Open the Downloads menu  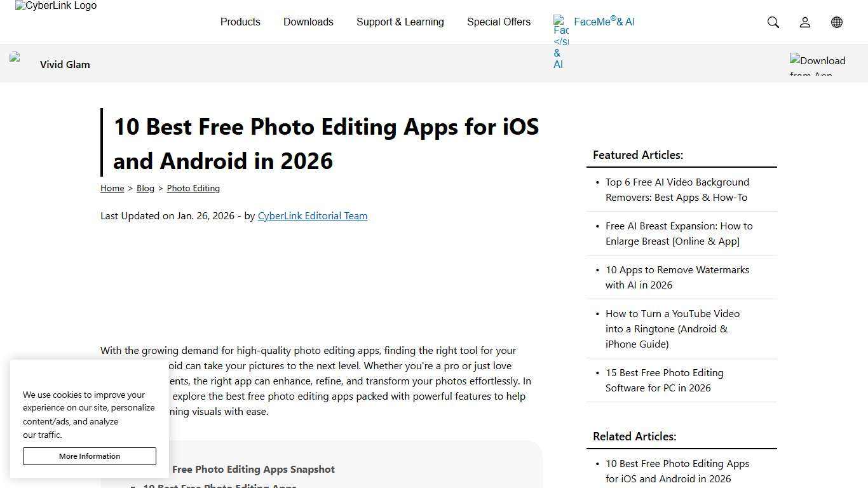[x=308, y=22]
